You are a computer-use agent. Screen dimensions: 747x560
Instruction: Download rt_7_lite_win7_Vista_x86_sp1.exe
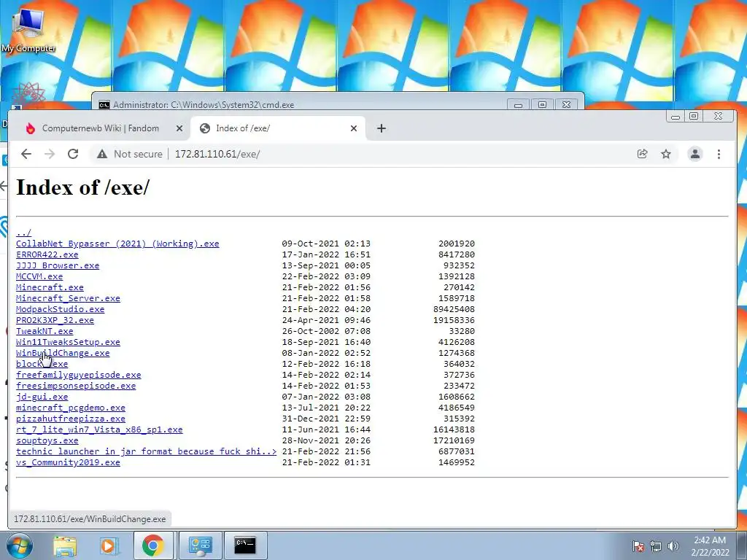pos(99,429)
